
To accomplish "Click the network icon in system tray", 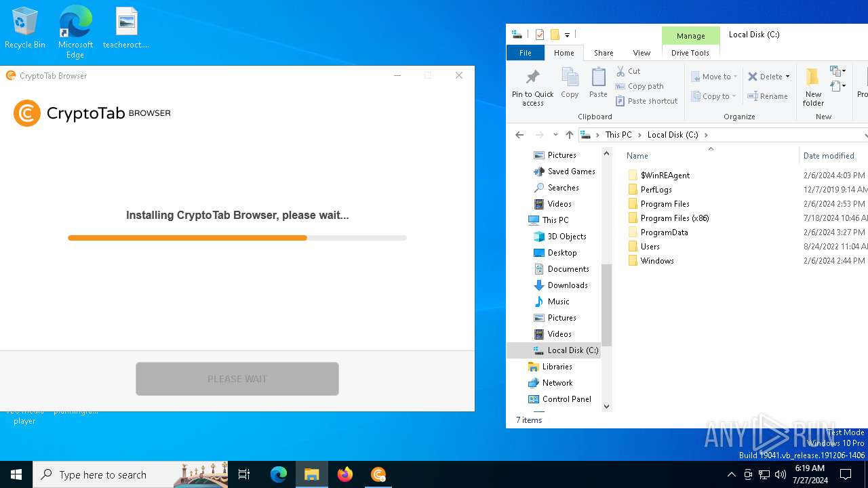I will click(x=764, y=474).
